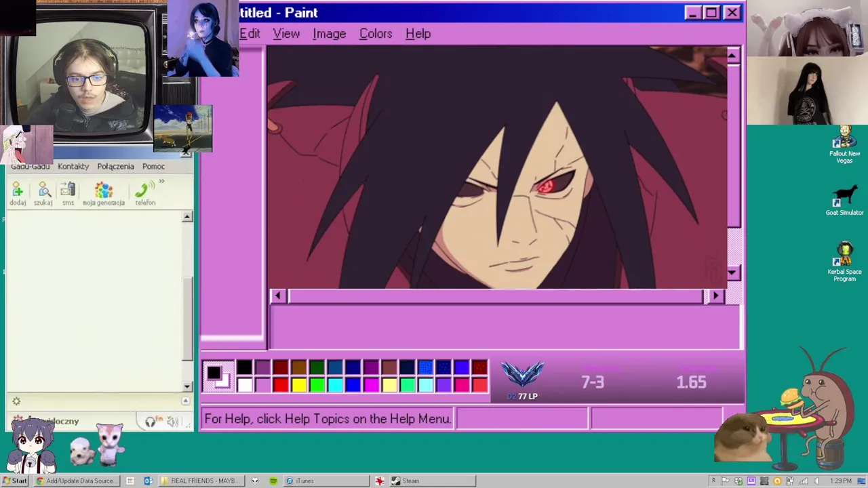Viewport: 868px width, 488px height.
Task: Switch to iTunes taskbar item
Action: (326, 481)
